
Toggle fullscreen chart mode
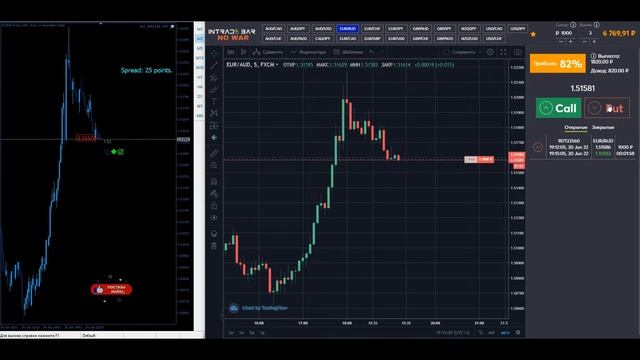(x=503, y=52)
